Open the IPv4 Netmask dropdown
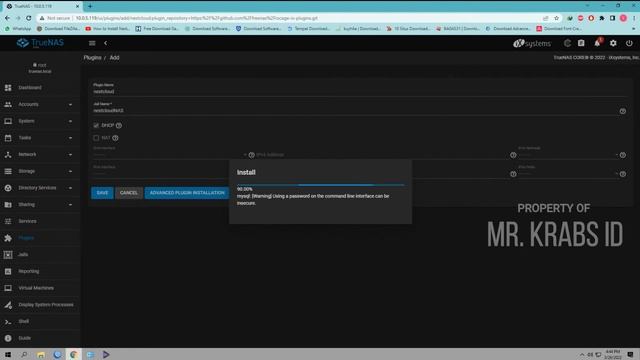The width and height of the screenshot is (640, 360). (568, 155)
